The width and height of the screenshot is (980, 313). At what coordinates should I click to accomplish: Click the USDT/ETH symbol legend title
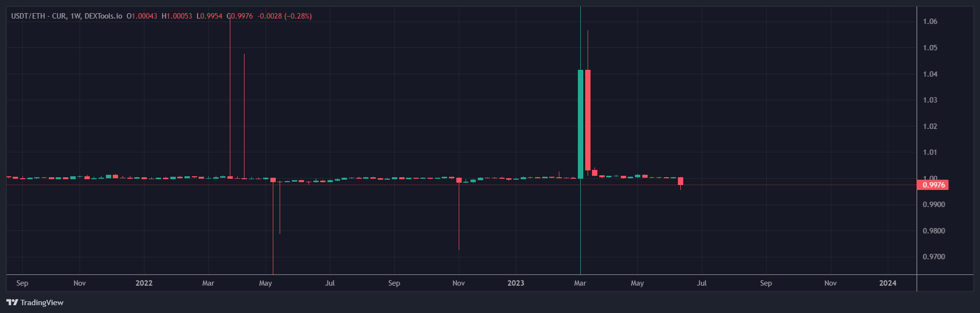[x=66, y=16]
